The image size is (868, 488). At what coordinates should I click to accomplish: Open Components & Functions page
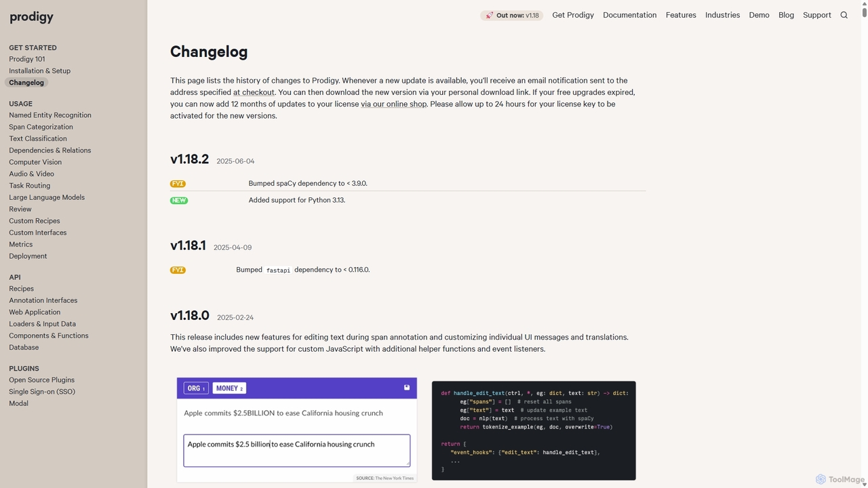(49, 335)
